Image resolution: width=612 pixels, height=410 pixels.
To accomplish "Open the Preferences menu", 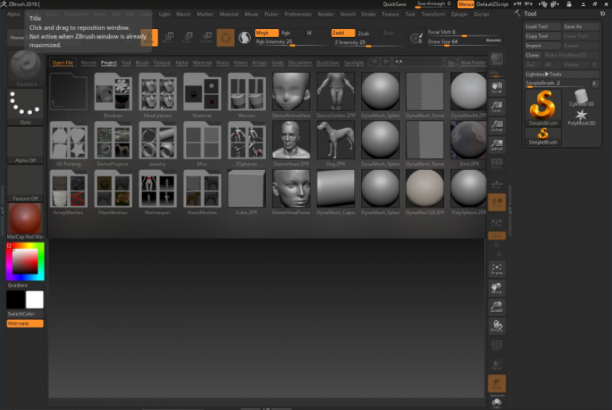I will 298,14.
